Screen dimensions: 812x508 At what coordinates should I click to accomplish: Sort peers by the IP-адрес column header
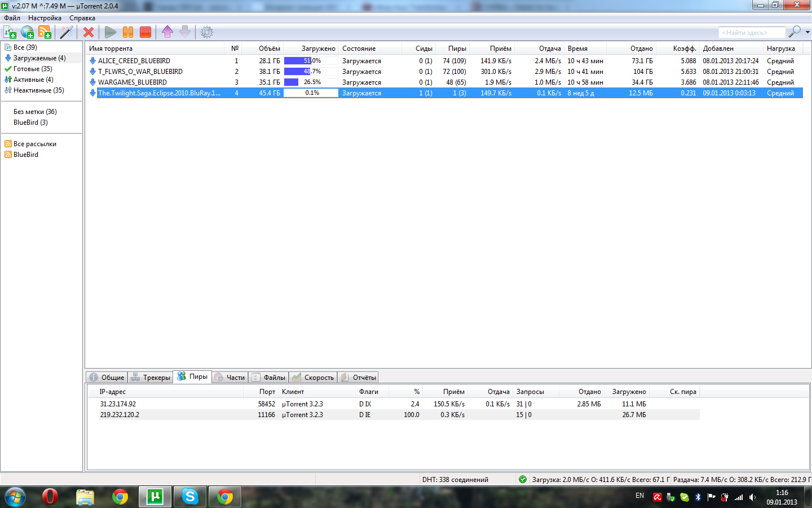pyautogui.click(x=165, y=392)
